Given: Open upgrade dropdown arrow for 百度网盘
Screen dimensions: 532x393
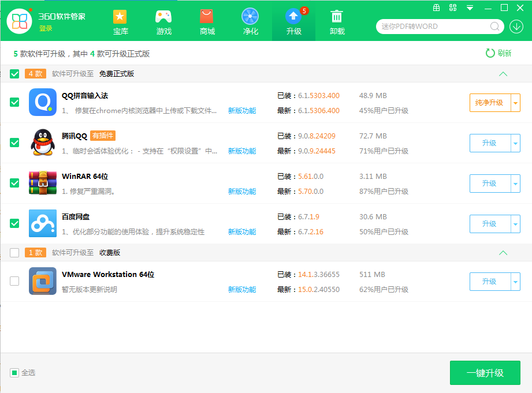Looking at the screenshot, I should [x=515, y=224].
